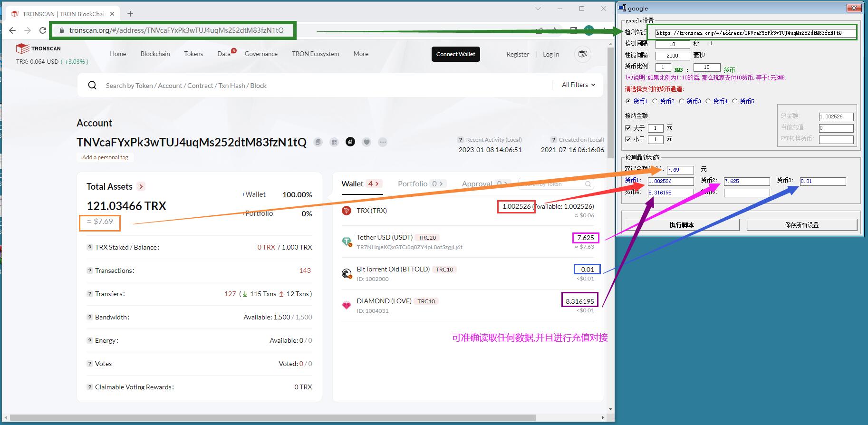Select the 货币4 radio button
The image size is (868, 425).
(x=708, y=101)
